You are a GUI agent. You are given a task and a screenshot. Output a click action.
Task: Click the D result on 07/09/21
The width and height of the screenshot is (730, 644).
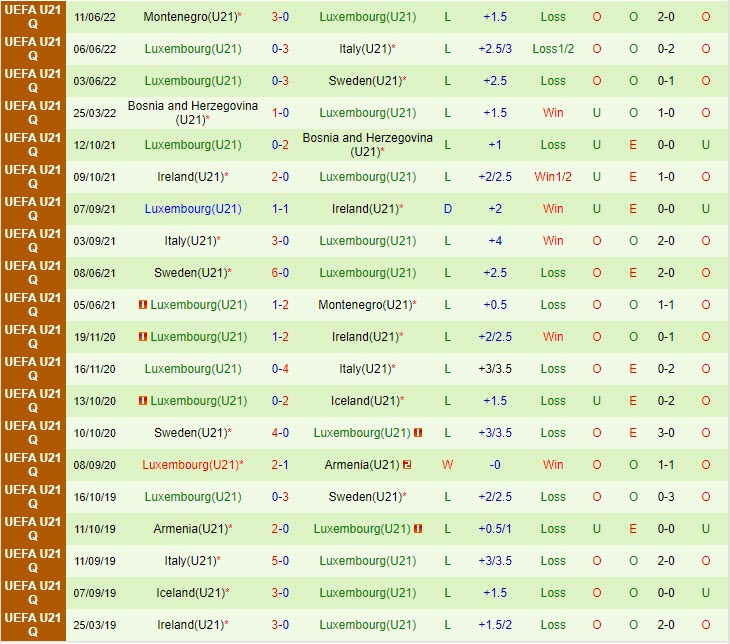(x=448, y=209)
